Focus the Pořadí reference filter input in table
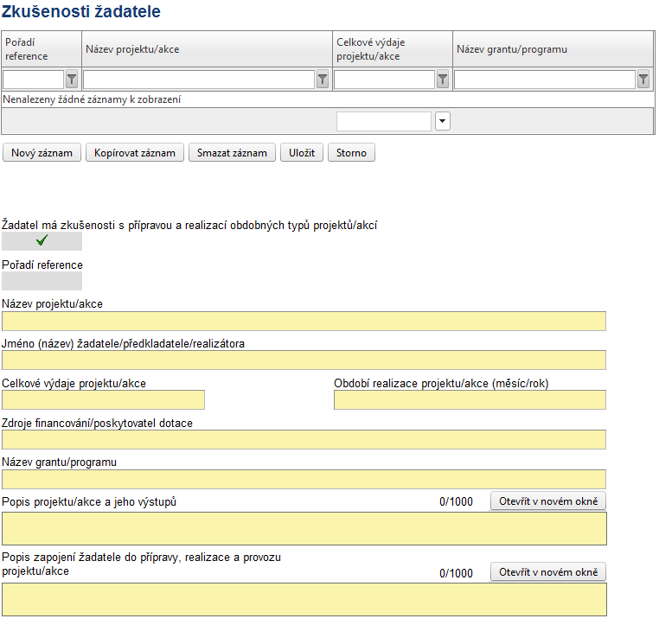 34,80
